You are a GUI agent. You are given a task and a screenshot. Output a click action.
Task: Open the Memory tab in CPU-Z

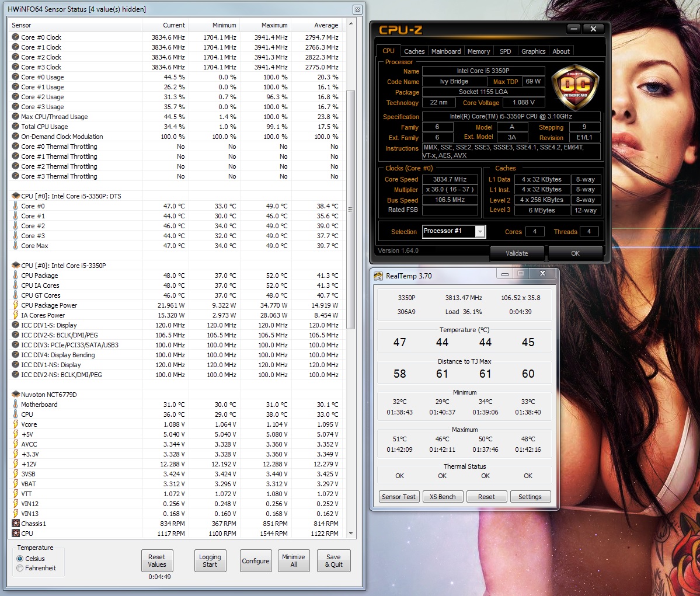tap(479, 51)
